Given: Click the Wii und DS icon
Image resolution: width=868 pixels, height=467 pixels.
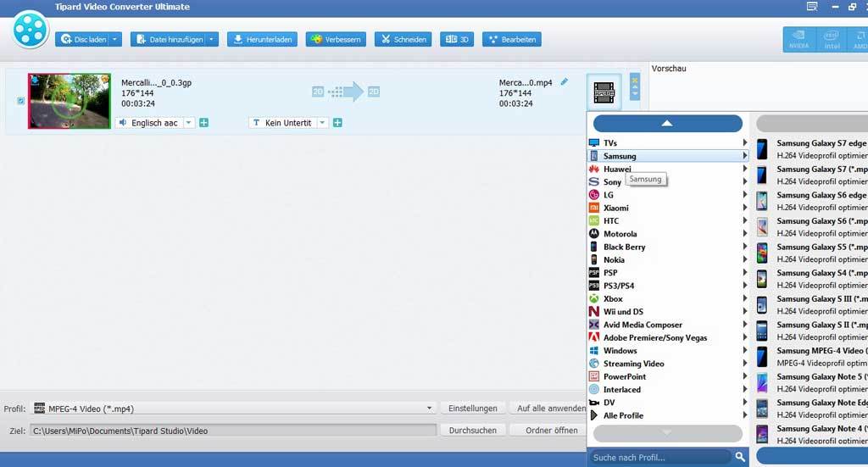Looking at the screenshot, I should coord(594,312).
